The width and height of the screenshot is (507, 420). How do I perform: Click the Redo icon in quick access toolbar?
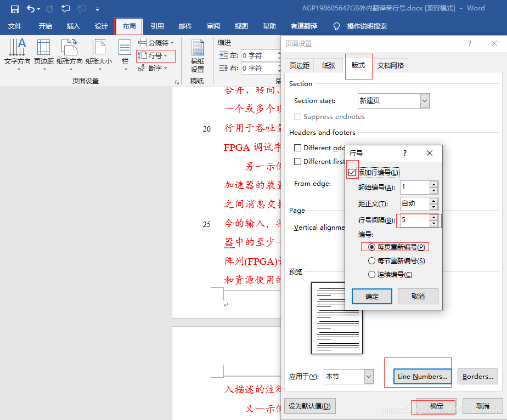point(49,9)
